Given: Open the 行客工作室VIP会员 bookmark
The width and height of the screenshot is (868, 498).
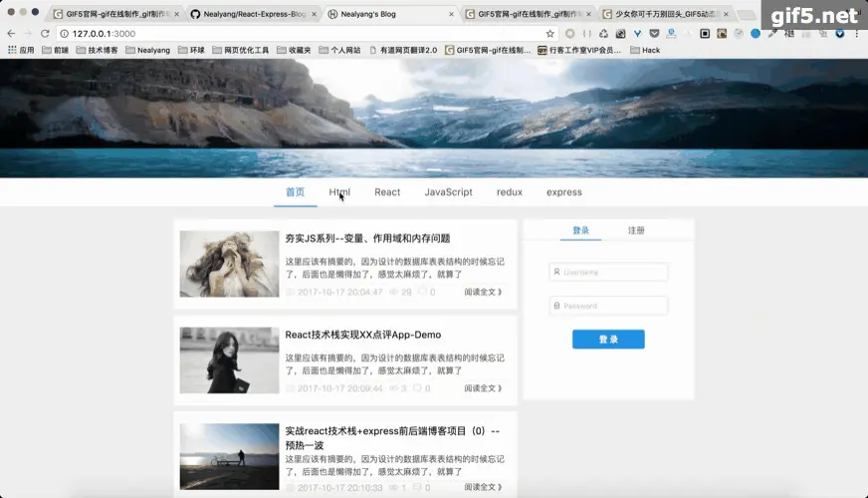Looking at the screenshot, I should [x=579, y=51].
